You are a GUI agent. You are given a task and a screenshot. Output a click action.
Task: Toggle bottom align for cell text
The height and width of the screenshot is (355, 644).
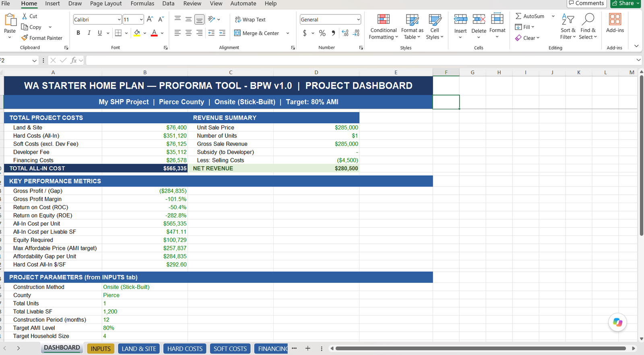pos(199,19)
